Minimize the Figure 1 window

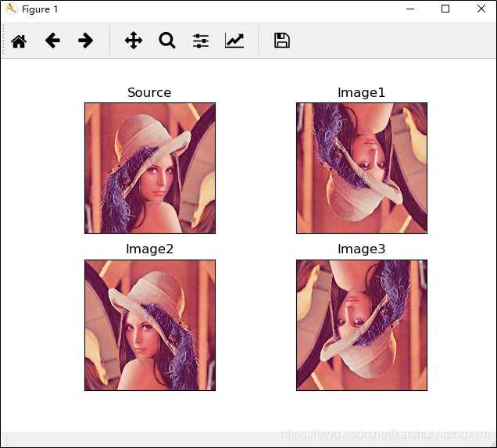(x=410, y=9)
